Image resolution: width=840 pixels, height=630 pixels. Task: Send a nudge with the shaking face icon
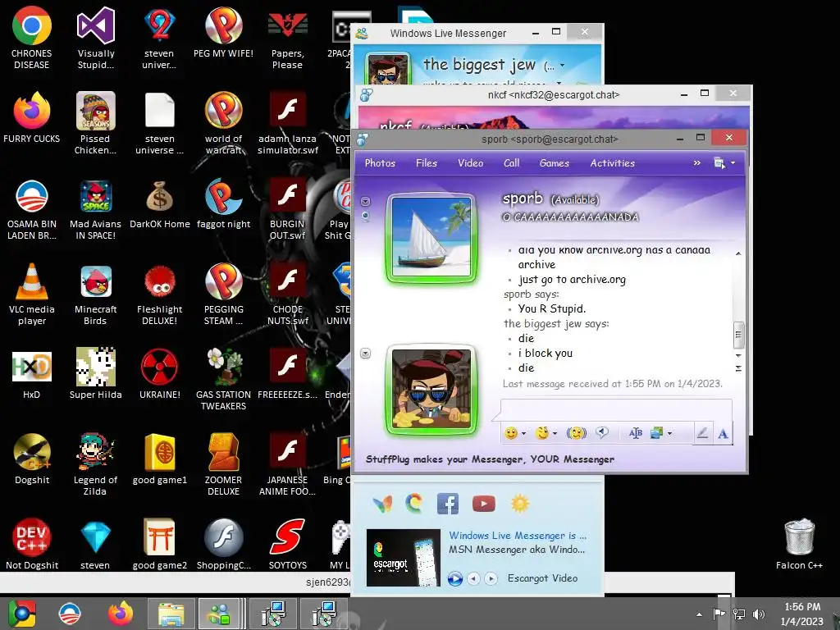(576, 433)
